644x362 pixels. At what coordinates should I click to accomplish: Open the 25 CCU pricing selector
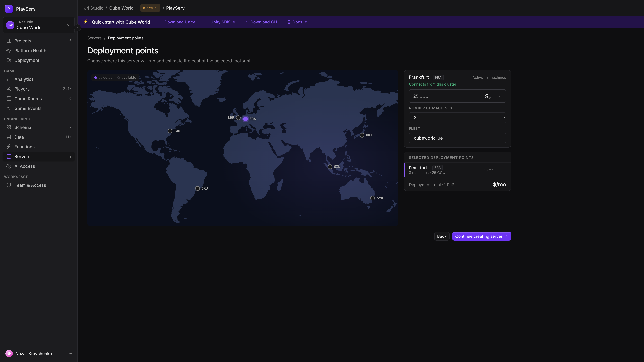457,96
